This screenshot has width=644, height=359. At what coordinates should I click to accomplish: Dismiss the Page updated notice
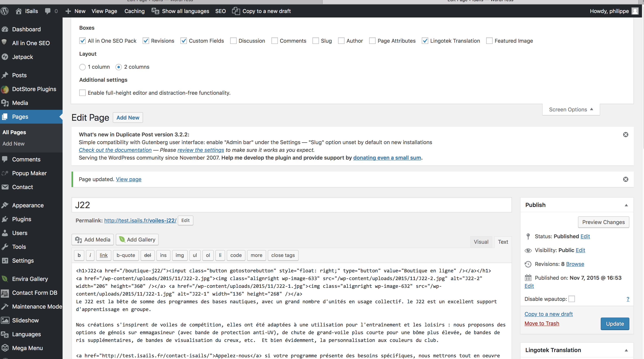pyautogui.click(x=626, y=179)
